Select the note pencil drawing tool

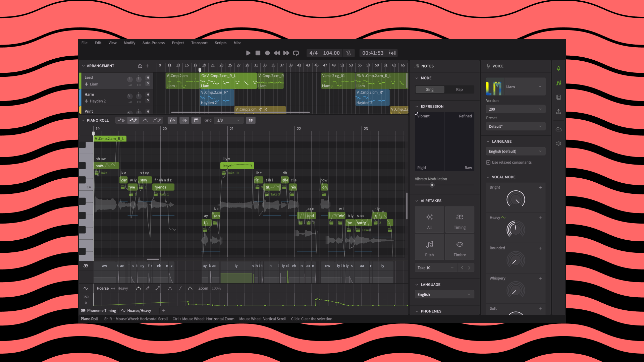tap(133, 120)
